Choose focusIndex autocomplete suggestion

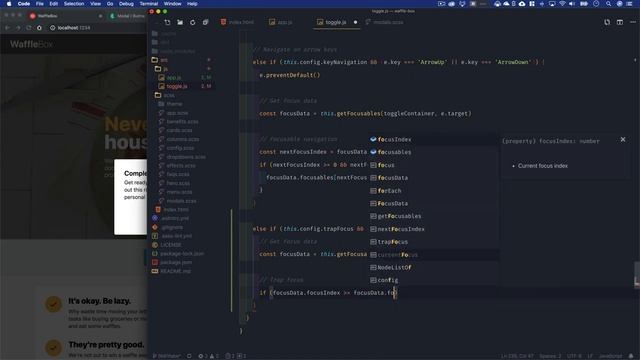(x=433, y=140)
